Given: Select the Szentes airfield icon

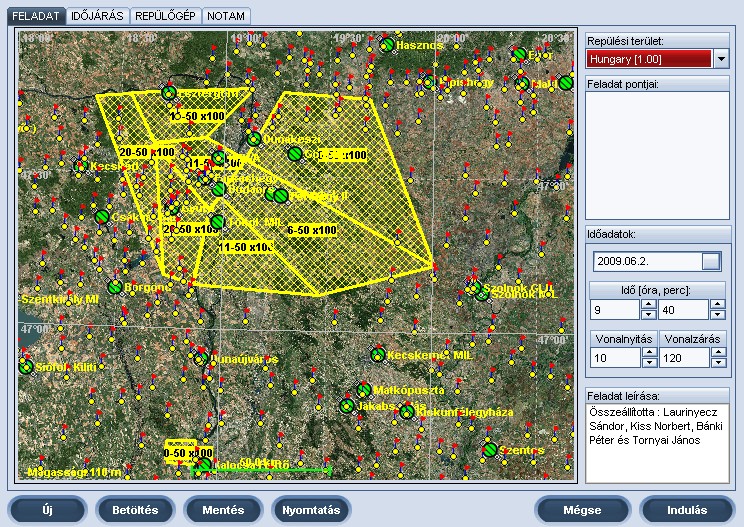Looking at the screenshot, I should pyautogui.click(x=490, y=450).
